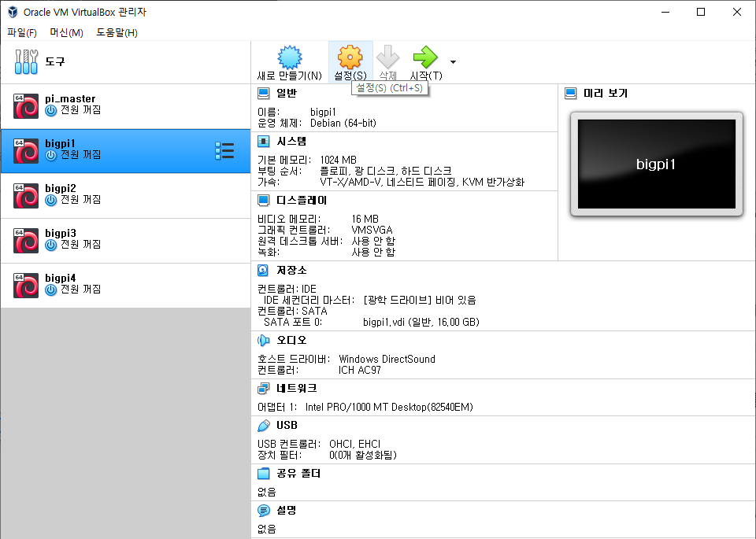Screen dimensions: 756x539
Task: Click bigpi3 power-off status icon
Action: click(x=50, y=246)
